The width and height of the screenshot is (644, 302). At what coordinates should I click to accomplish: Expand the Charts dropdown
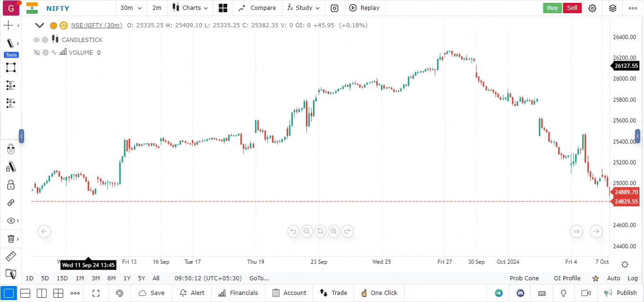coord(190,8)
